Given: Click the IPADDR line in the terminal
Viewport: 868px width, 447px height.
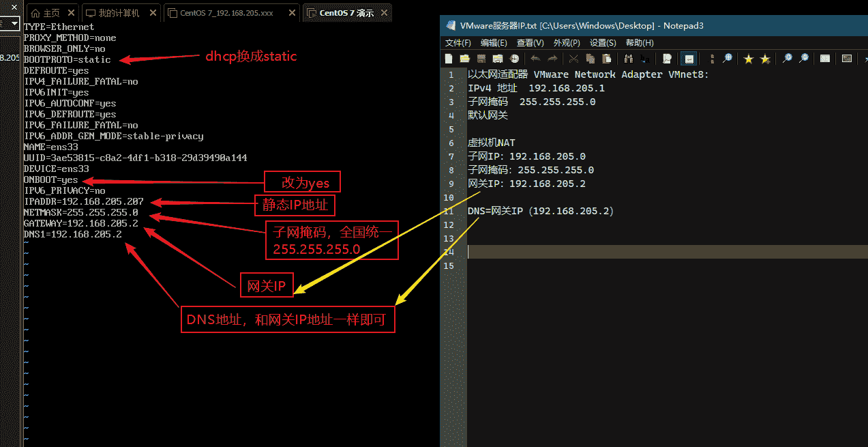Looking at the screenshot, I should pyautogui.click(x=84, y=201).
